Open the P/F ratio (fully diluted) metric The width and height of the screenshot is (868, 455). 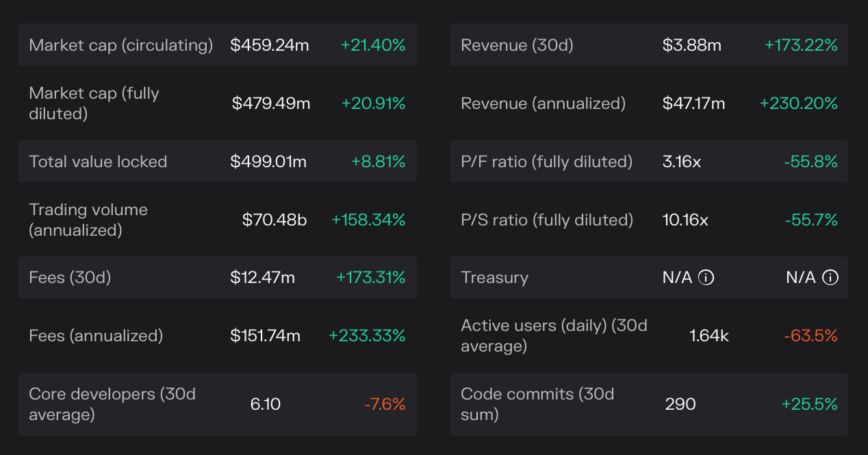[x=546, y=162]
